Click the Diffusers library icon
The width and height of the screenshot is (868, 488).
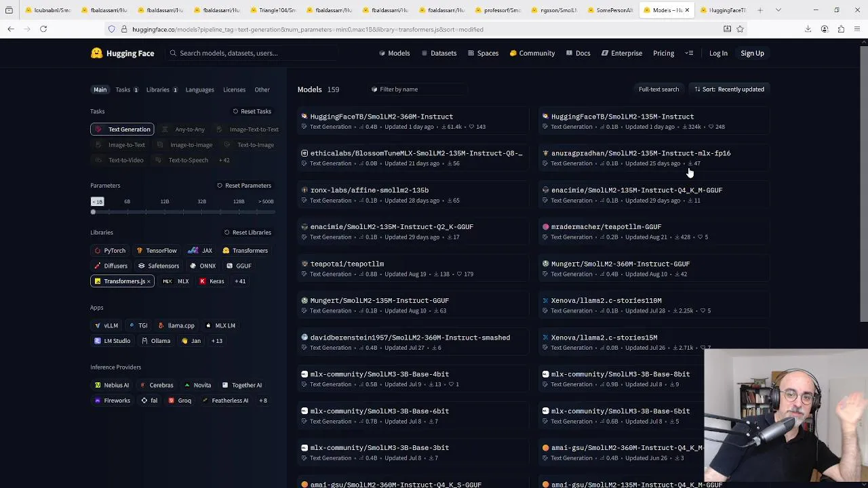[x=98, y=266]
